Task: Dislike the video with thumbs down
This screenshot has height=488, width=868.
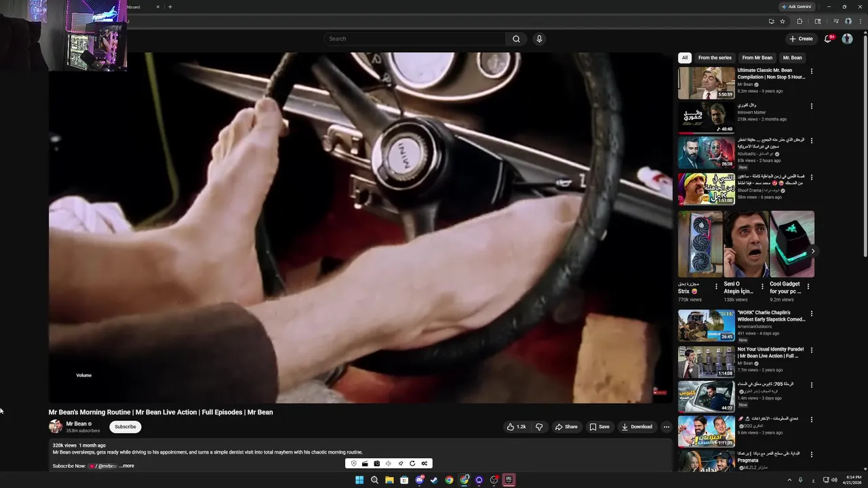Action: [539, 427]
